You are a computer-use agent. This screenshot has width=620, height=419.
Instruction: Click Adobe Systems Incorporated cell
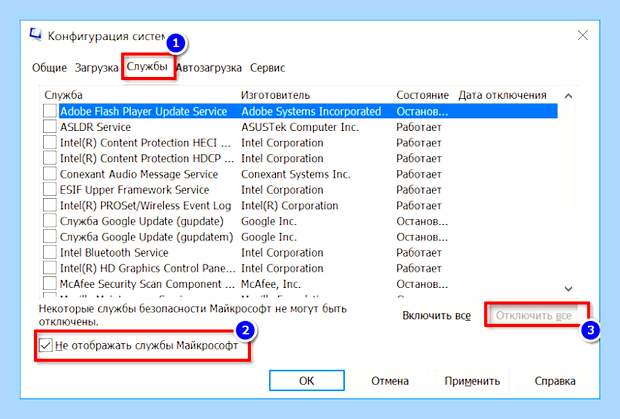(311, 111)
